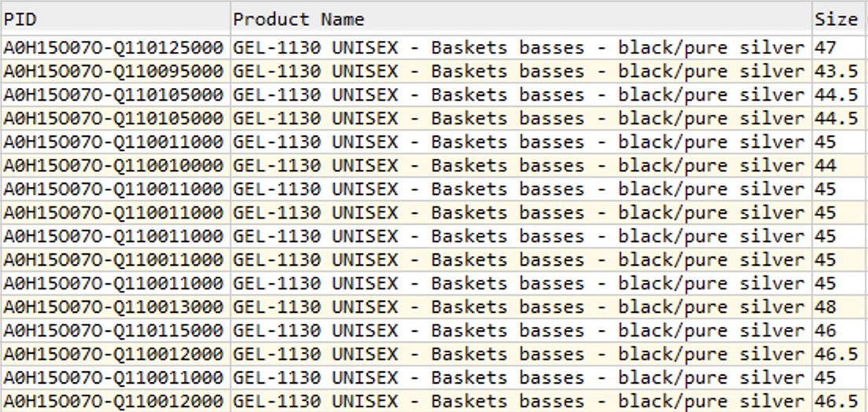Click product name in the size 48 row
Image resolution: width=868 pixels, height=412 pixels.
[x=521, y=307]
